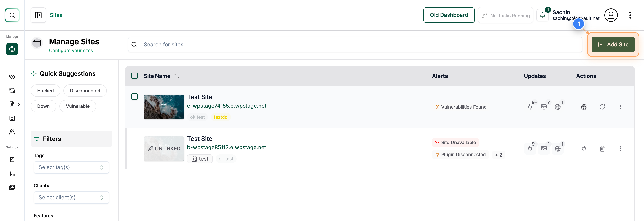Click the sync icon in the left sidebar
Viewport: 644px width, 221px height.
[x=12, y=90]
